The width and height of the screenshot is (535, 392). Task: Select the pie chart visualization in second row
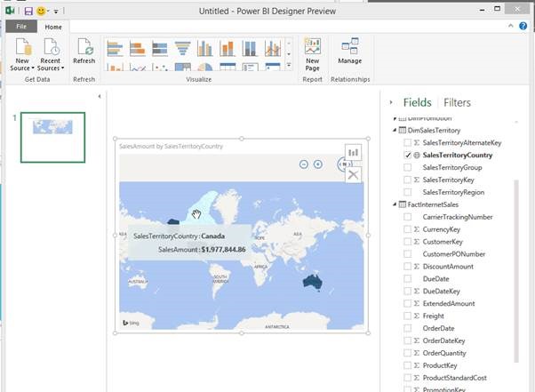(x=204, y=67)
